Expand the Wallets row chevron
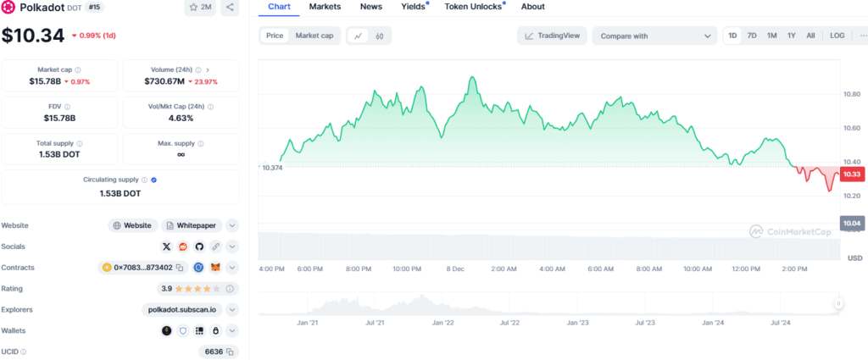 [232, 330]
